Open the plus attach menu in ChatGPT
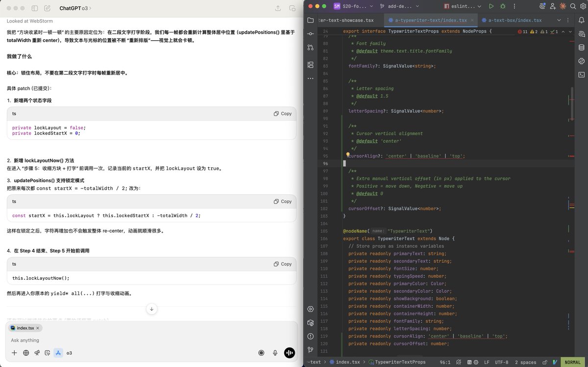Viewport: 588px width, 367px height. [14, 353]
